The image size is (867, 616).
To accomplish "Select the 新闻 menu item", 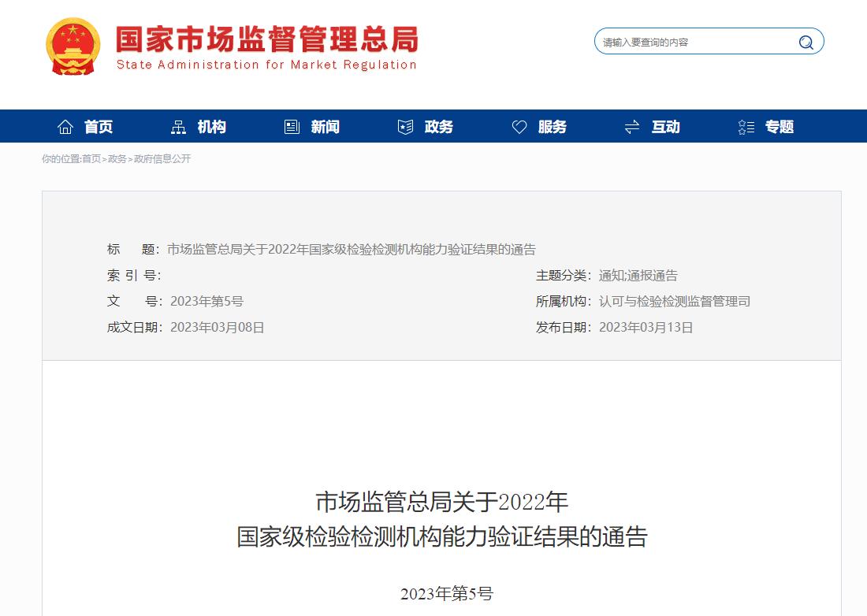I will (326, 127).
